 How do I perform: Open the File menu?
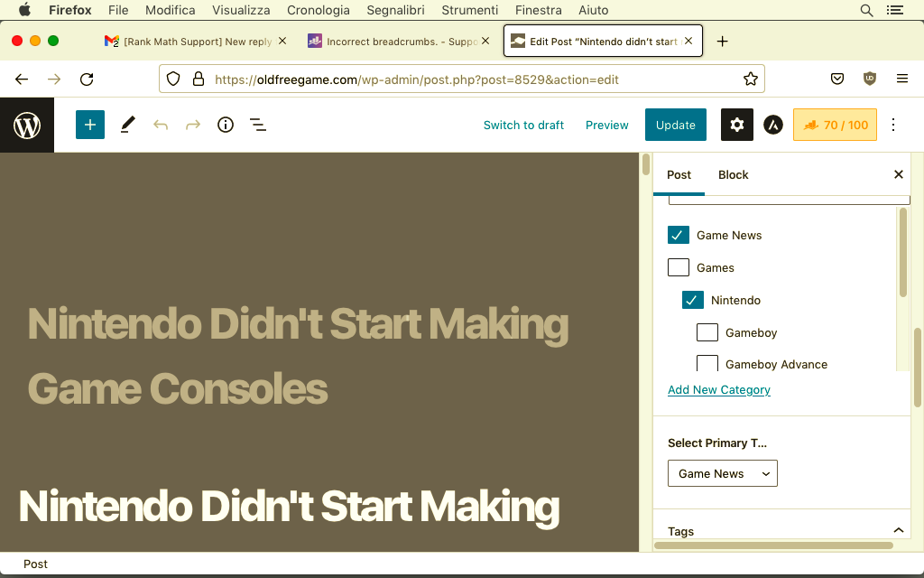tap(118, 10)
